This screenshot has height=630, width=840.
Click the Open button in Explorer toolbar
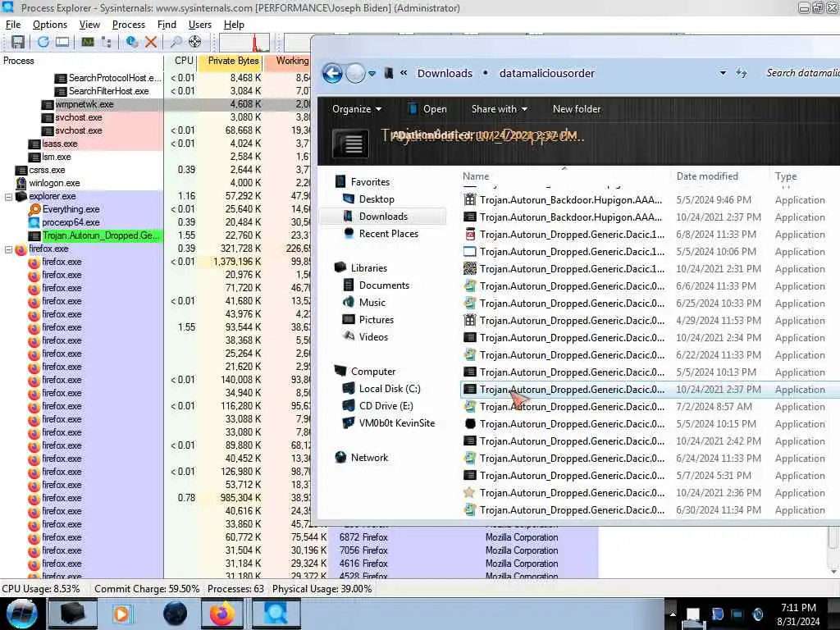427,109
